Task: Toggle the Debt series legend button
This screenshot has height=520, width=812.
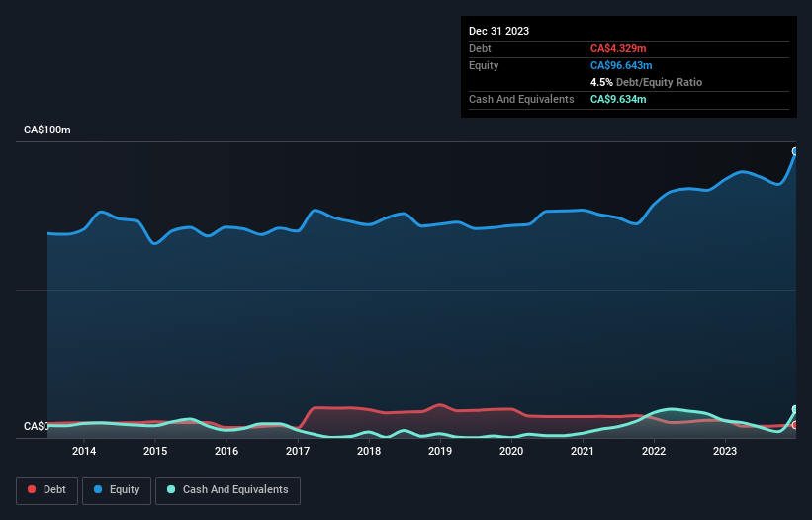Action: 47,490
